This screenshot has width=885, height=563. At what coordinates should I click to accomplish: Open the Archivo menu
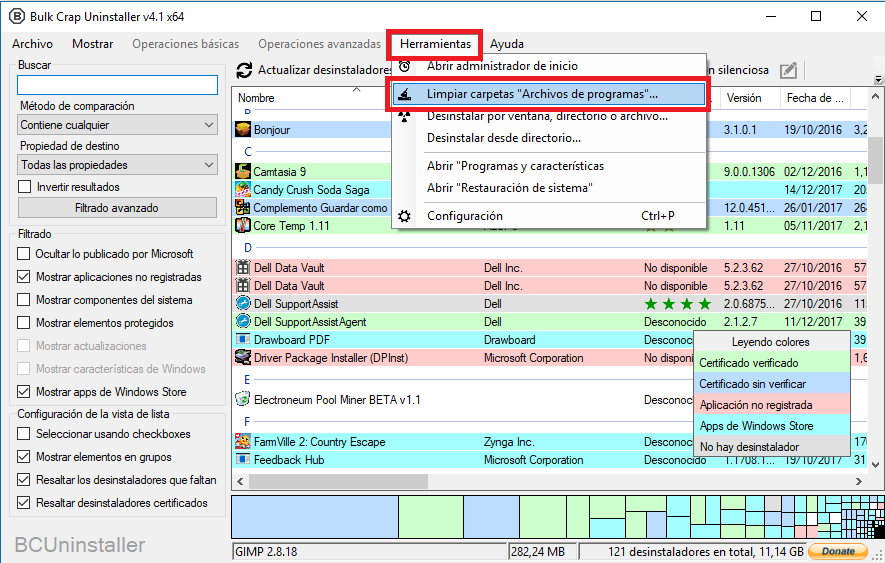tap(32, 44)
